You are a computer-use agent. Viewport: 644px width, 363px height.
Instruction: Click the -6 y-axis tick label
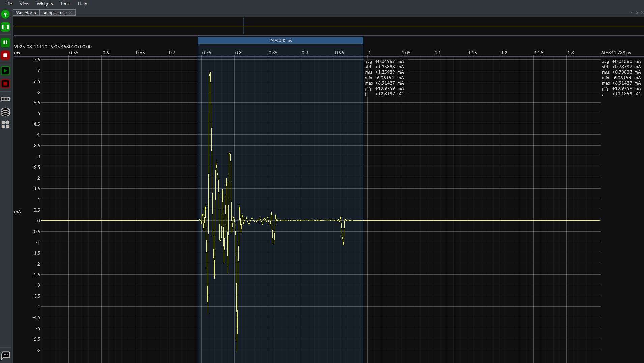[x=38, y=350]
